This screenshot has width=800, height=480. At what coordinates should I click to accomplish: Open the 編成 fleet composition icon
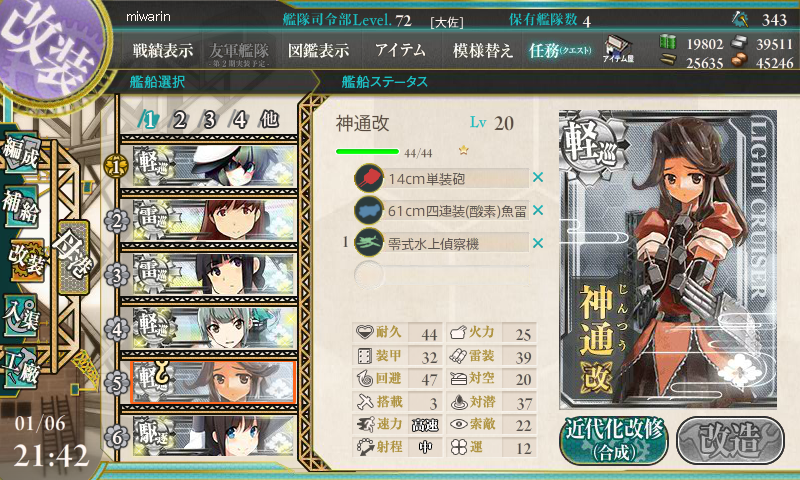pos(20,152)
